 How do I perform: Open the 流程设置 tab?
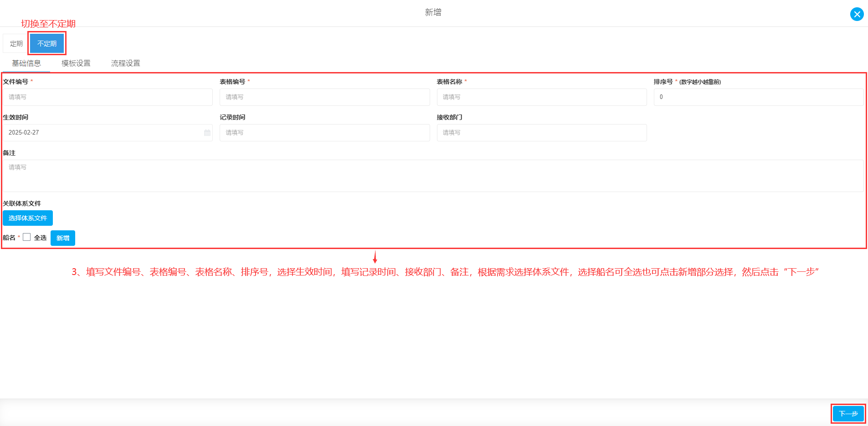coord(126,63)
